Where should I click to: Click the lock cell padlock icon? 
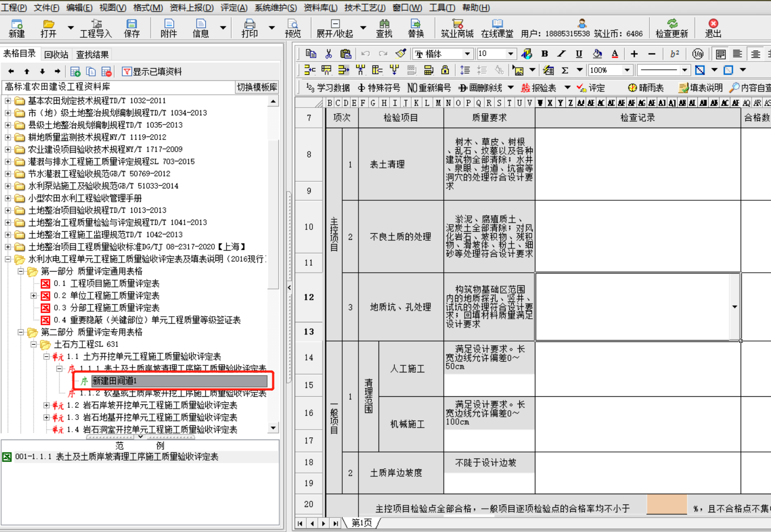click(x=445, y=70)
